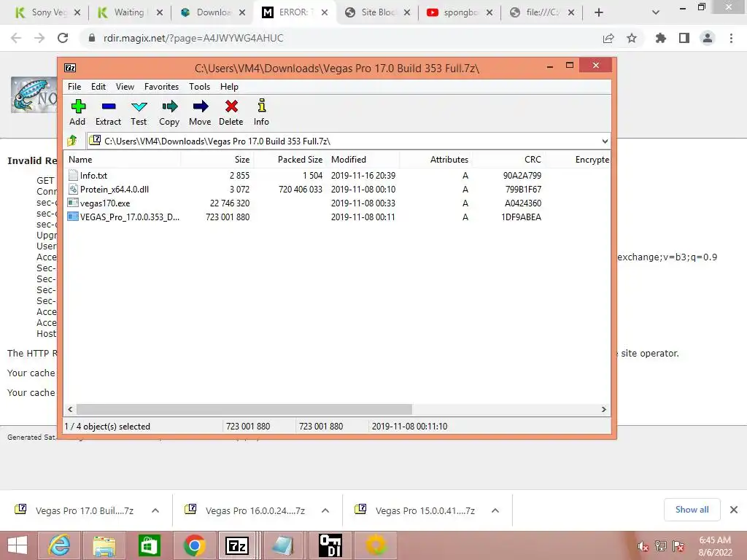Open Chrome tab search chevron
This screenshot has height=560, width=747.
pos(656,12)
